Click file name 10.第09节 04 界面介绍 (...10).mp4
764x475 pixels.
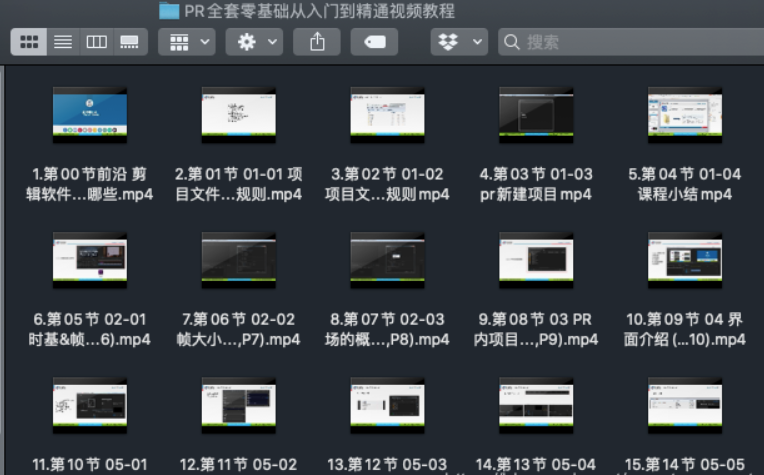(x=685, y=329)
